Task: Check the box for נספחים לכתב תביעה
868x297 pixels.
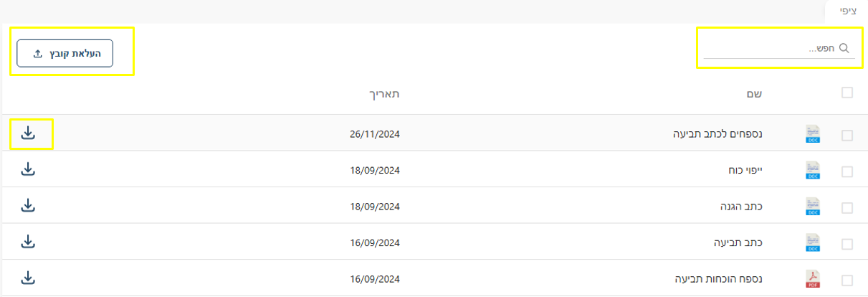Action: (847, 135)
